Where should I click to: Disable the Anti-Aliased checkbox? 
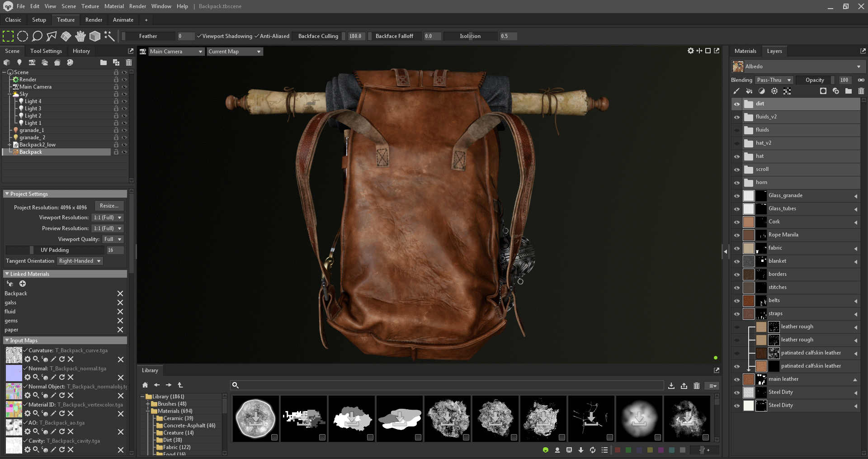pyautogui.click(x=256, y=36)
